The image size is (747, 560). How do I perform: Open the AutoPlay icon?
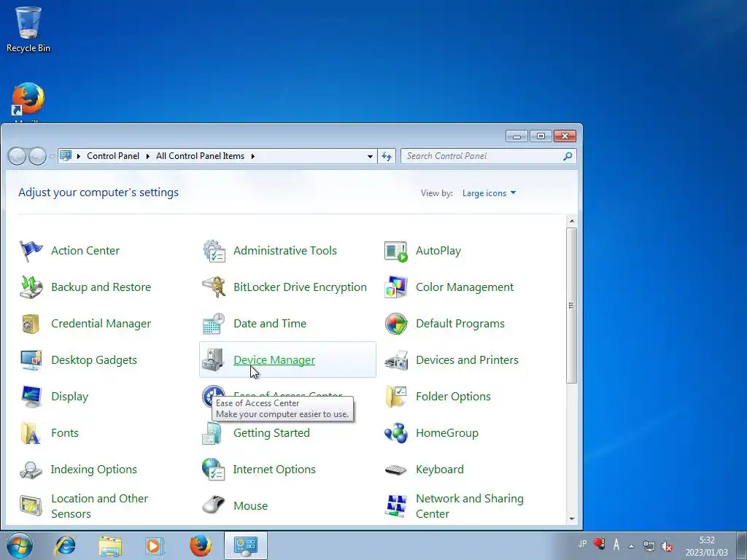pyautogui.click(x=396, y=251)
